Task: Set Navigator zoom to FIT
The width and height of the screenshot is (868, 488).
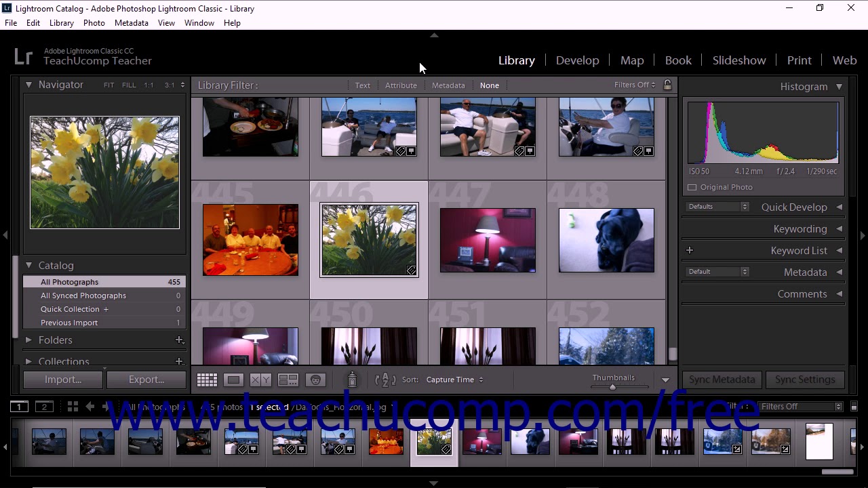Action: pos(109,85)
